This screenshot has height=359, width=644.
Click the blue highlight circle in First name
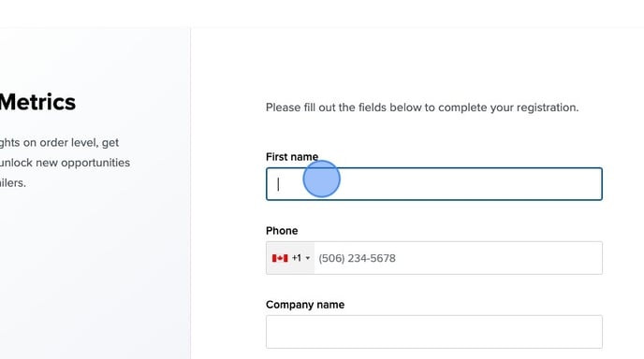322,179
